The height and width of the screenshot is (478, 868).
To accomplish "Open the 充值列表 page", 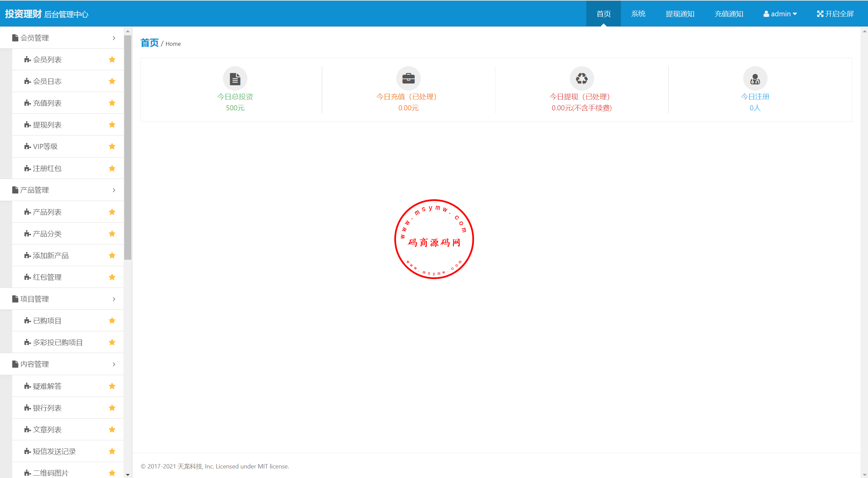I will (68, 103).
